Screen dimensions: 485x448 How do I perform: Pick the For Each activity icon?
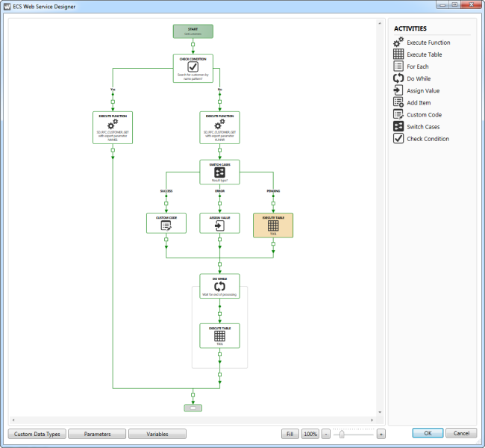coord(398,66)
